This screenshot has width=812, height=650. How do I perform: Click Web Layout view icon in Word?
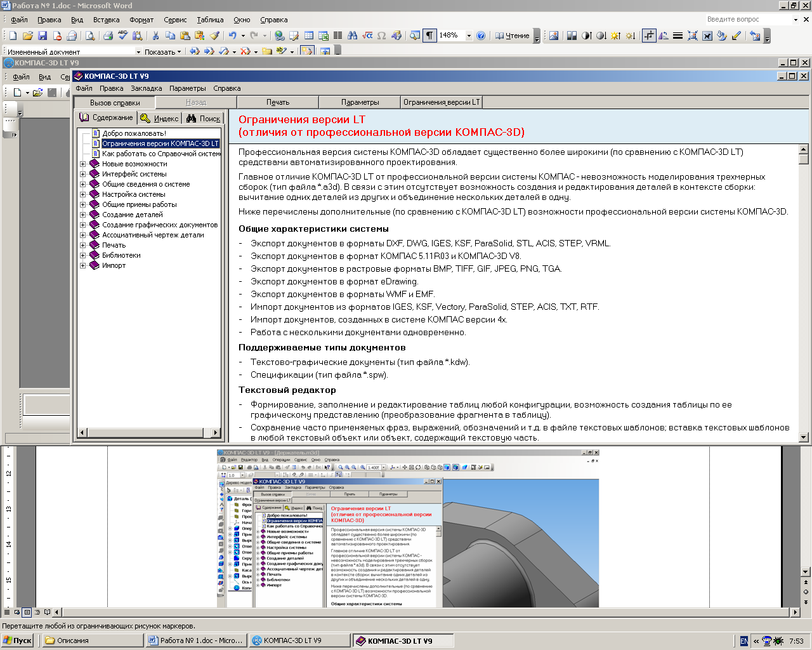click(x=17, y=613)
